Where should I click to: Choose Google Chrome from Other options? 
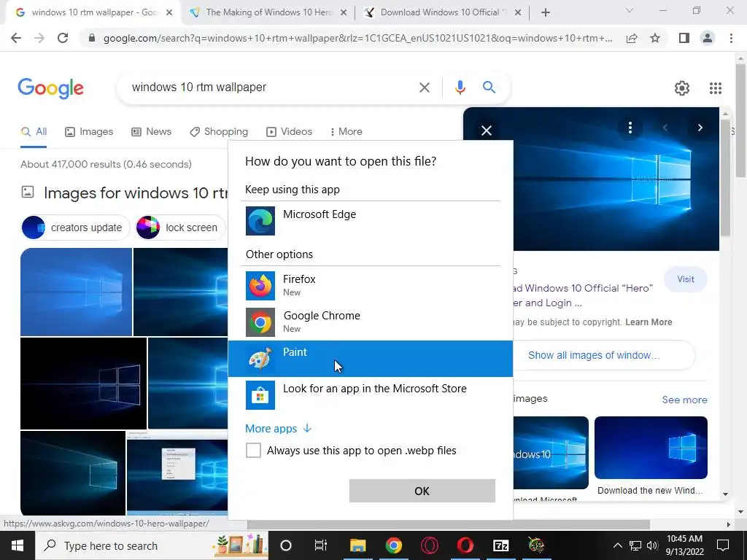[x=370, y=322]
